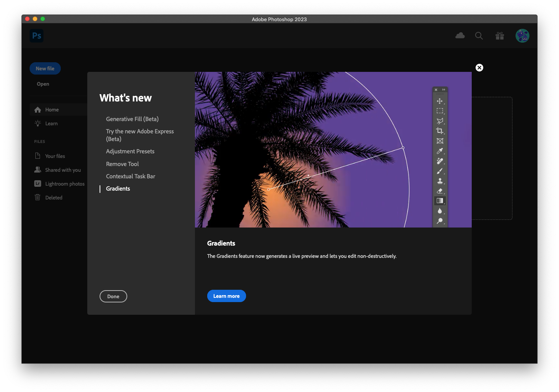This screenshot has height=392, width=559.
Task: Click the Learn more button
Action: pos(226,296)
